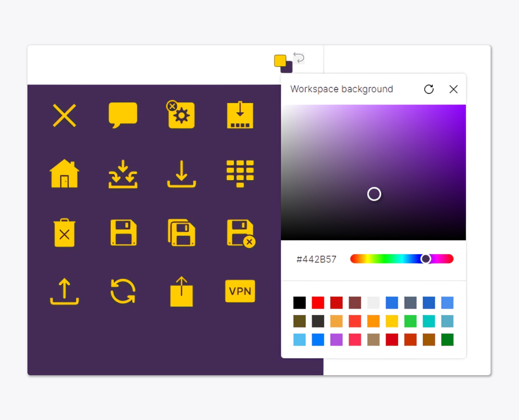The width and height of the screenshot is (519, 420).
Task: Pick the turquoise preset swatch
Action: point(429,321)
